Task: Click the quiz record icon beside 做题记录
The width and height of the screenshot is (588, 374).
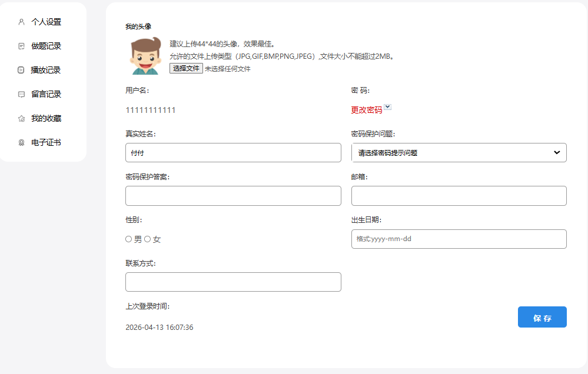Action: click(21, 46)
